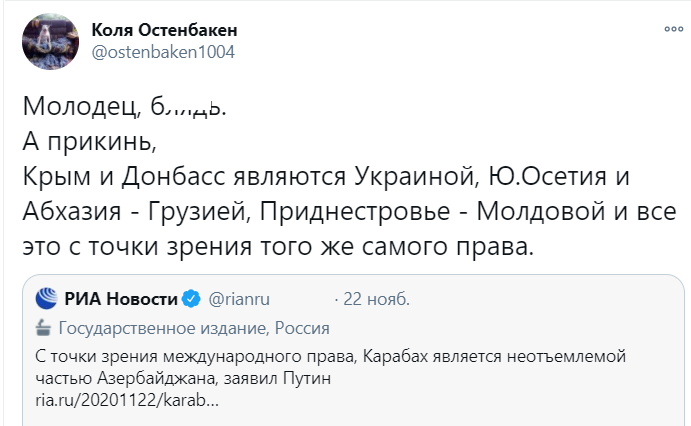Viewport: 691px width, 426px height.
Task: Follow the ria.ru/20201122/karab... link
Action: click(127, 400)
